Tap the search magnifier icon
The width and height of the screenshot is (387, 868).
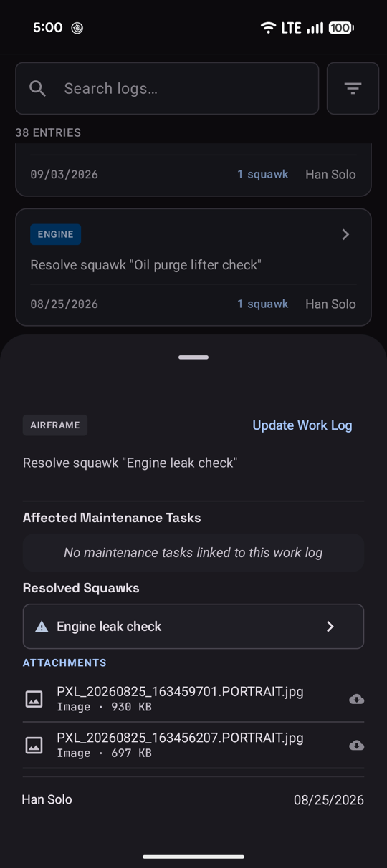tap(38, 88)
